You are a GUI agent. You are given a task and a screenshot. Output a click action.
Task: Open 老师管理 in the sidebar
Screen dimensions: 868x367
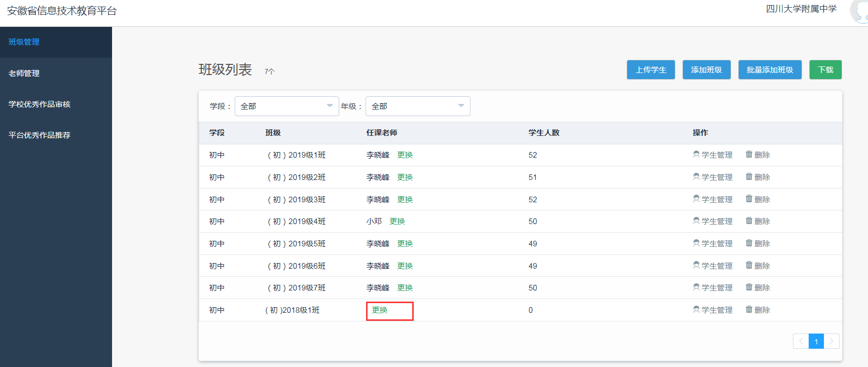click(24, 74)
